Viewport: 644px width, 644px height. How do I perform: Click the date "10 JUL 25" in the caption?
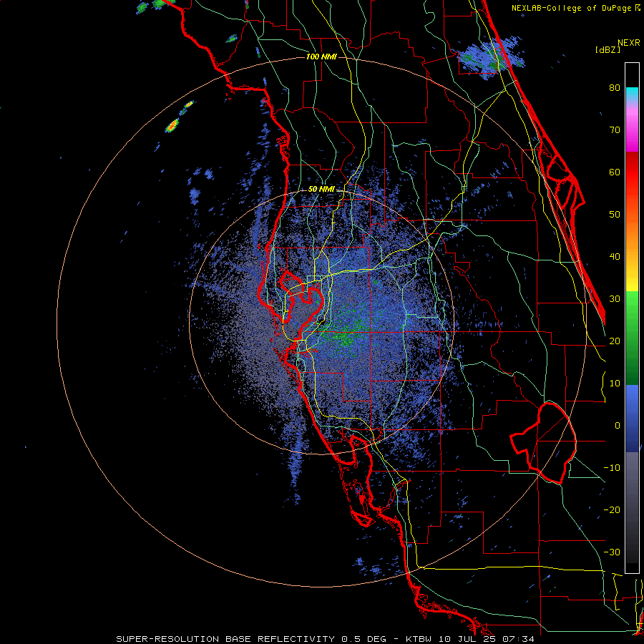point(467,639)
